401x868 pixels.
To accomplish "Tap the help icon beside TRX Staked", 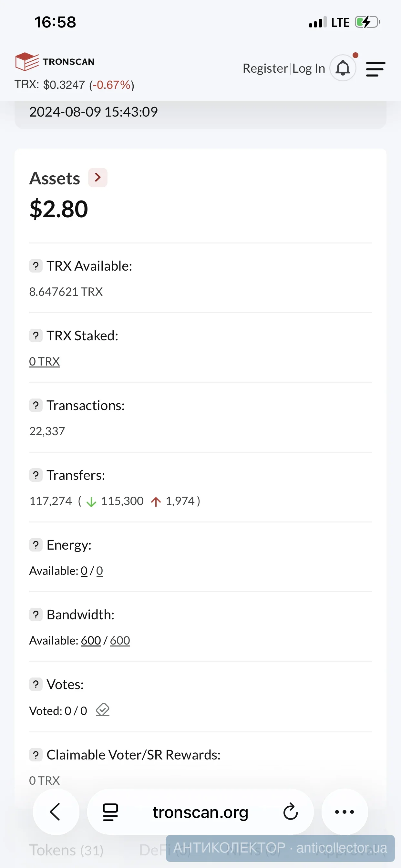I will [x=36, y=336].
